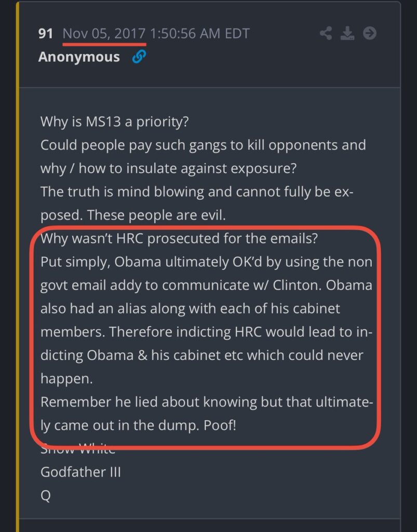Open the post via the circled arrow icon
Screen dimensions: 417x532
[x=370, y=33]
